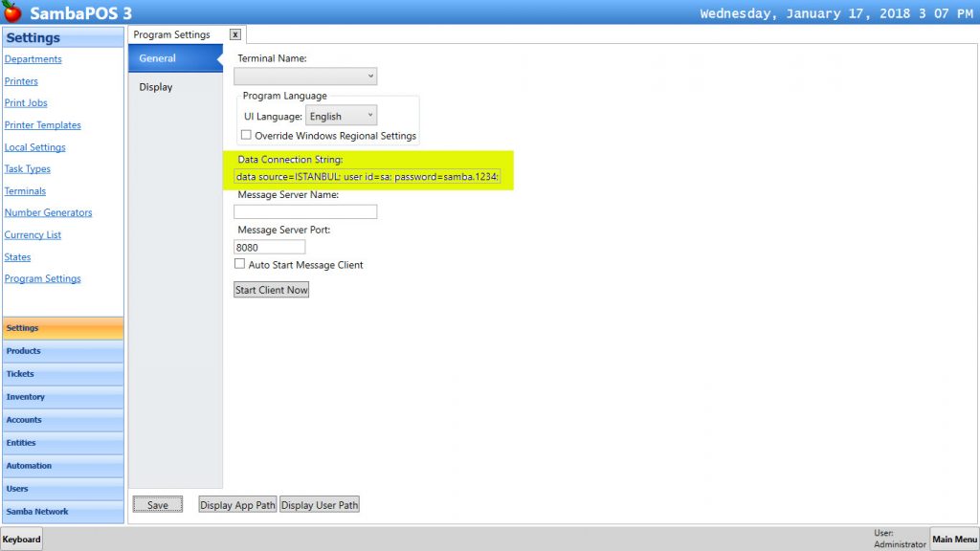Open the UI Language dropdown
Image resolution: width=980 pixels, height=551 pixels.
coord(342,116)
